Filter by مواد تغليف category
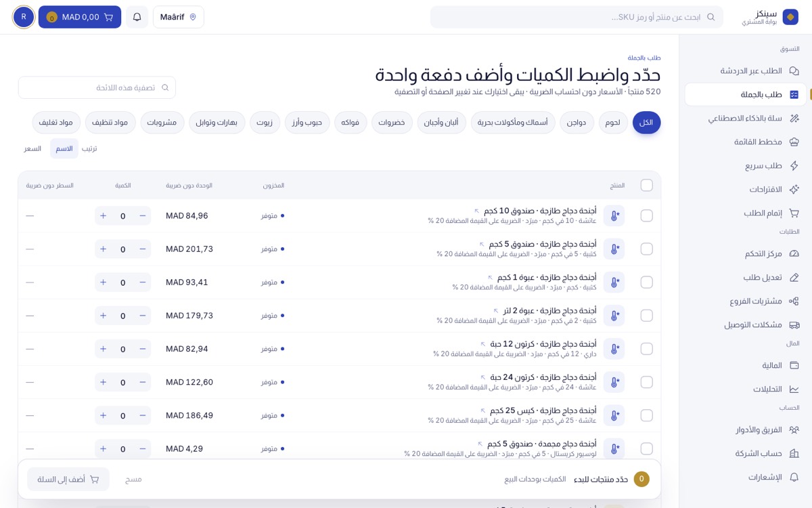Viewport: 812px width, 508px height. (56, 123)
